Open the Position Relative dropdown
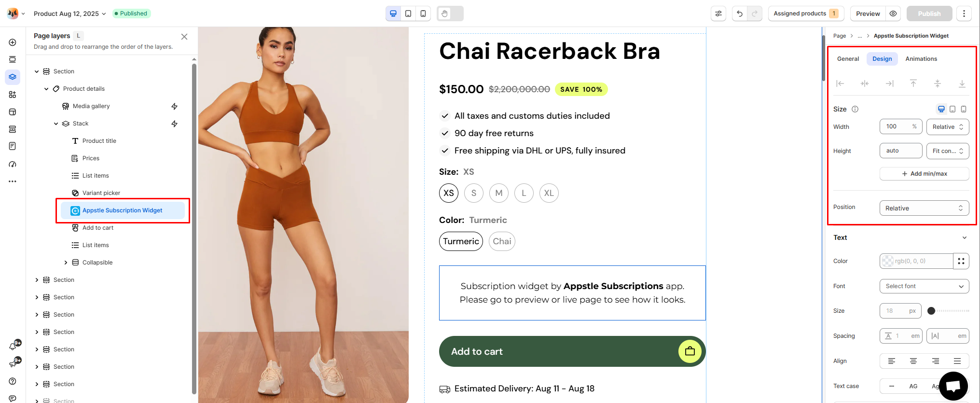This screenshot has width=980, height=403. (x=924, y=208)
